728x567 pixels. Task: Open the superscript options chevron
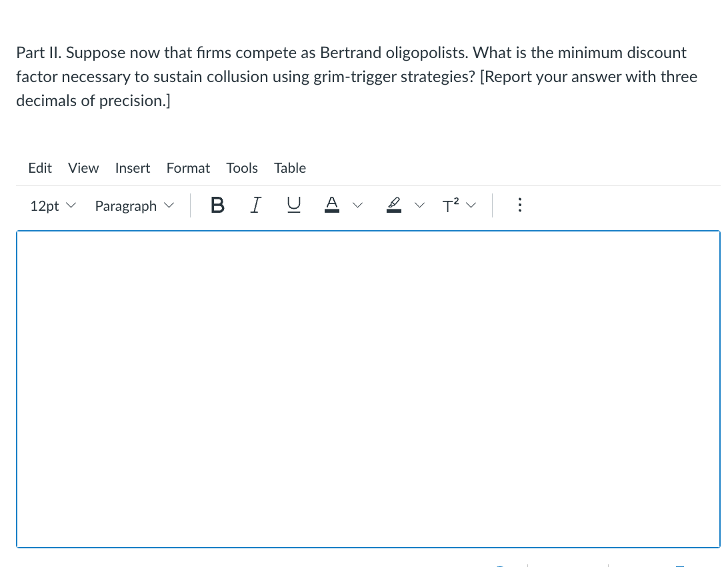(471, 205)
